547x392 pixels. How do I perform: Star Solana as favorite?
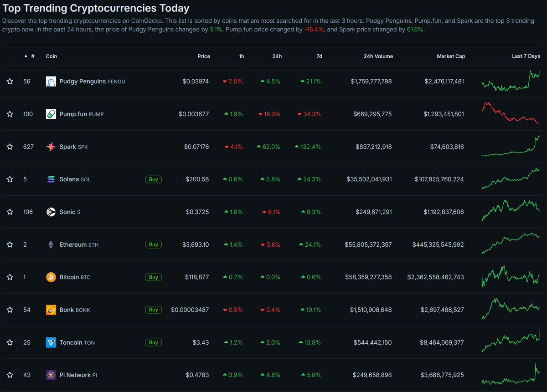click(x=10, y=179)
